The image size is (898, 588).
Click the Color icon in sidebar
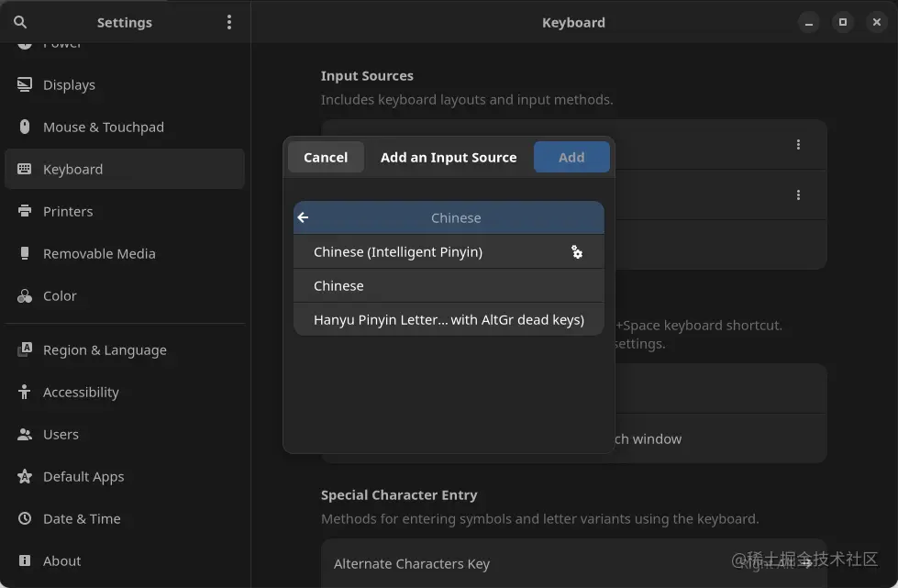click(x=25, y=295)
